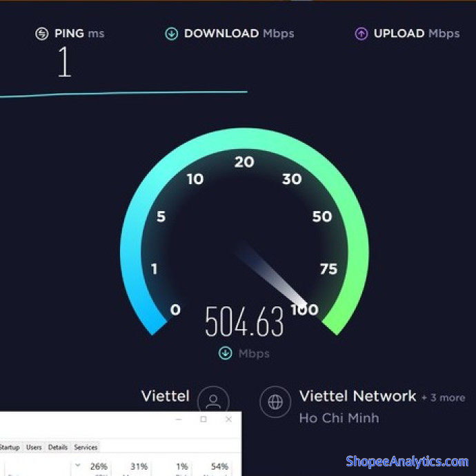Click the download icon beside gauge Mbps label
Image resolution: width=476 pixels, height=476 pixels.
click(226, 353)
